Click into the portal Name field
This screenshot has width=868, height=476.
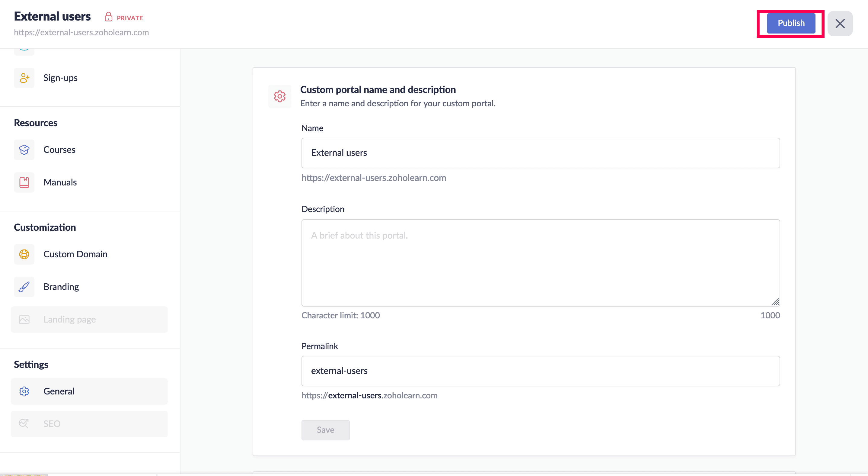pyautogui.click(x=540, y=153)
